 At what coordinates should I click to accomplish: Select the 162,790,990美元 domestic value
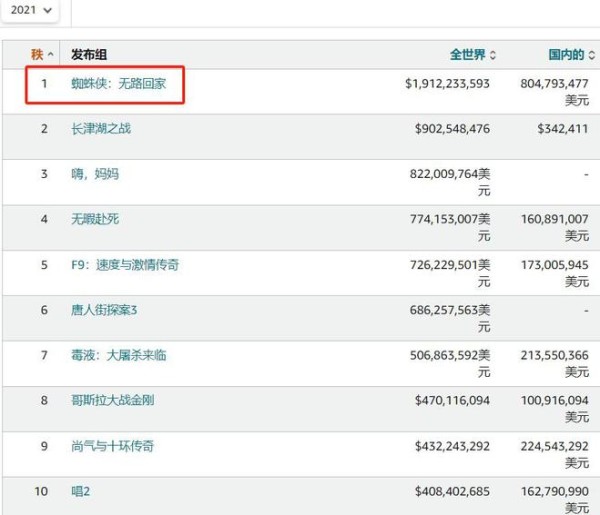click(x=554, y=499)
